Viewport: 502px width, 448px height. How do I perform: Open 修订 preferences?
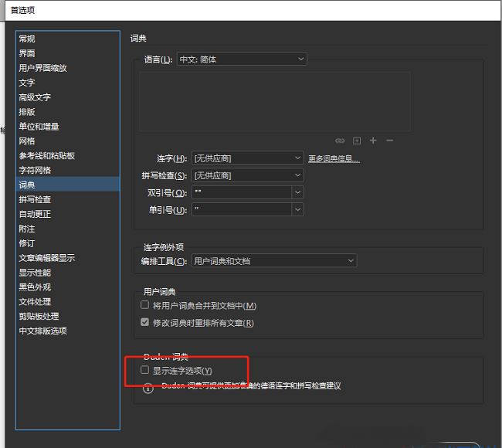[x=68, y=243]
